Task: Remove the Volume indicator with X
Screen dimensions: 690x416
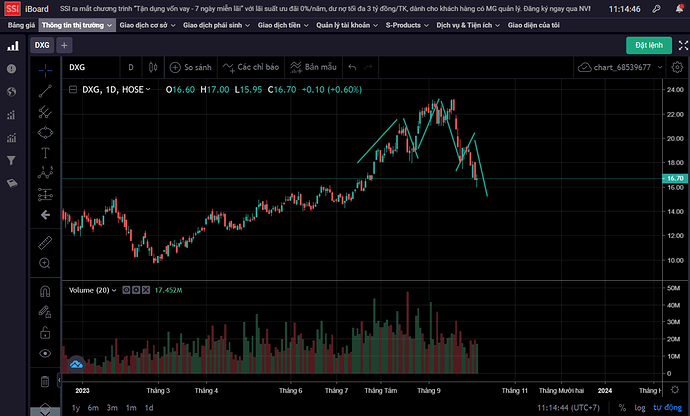Action: pyautogui.click(x=146, y=290)
